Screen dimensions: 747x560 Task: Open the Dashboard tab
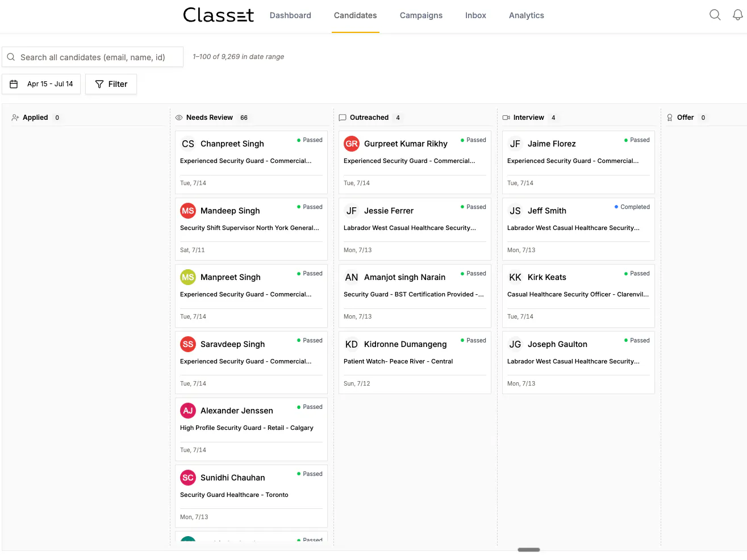pos(290,15)
